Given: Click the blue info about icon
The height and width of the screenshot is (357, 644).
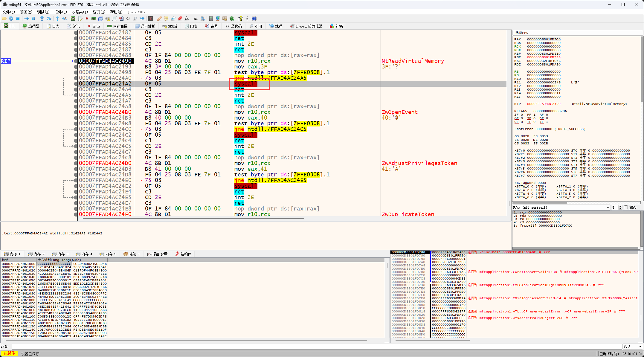Looking at the screenshot, I should (254, 19).
